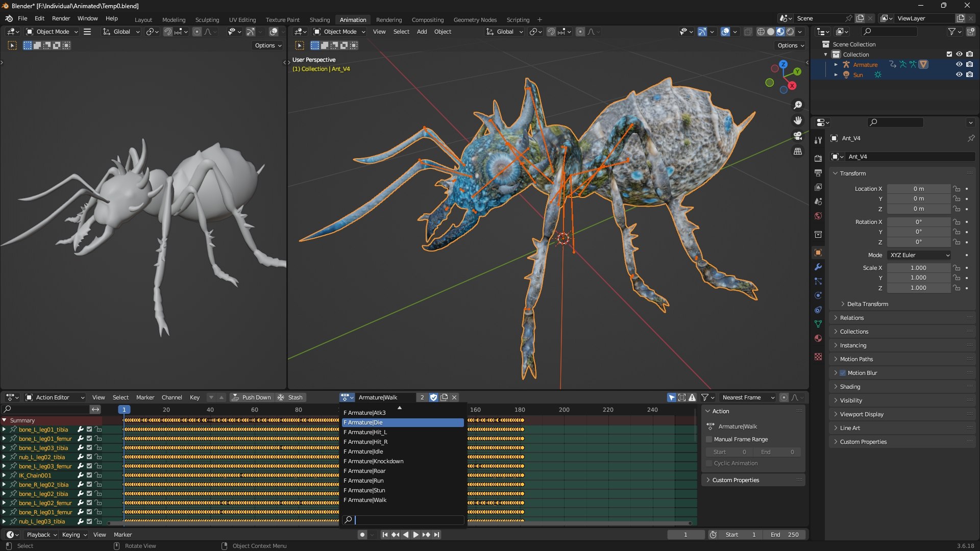
Task: Open rotation Mode XYZ Euler dropdown
Action: [x=919, y=255]
